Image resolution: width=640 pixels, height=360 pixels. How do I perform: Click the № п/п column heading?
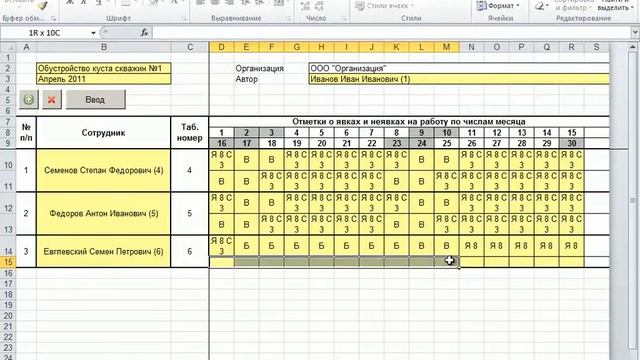[26, 133]
